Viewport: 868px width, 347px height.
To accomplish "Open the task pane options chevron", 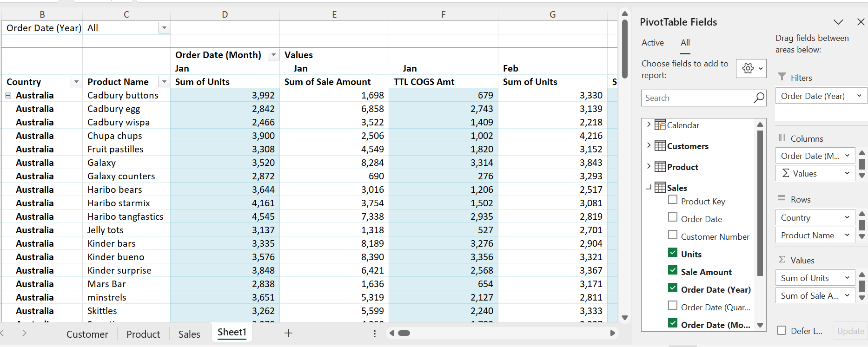I will click(x=838, y=22).
